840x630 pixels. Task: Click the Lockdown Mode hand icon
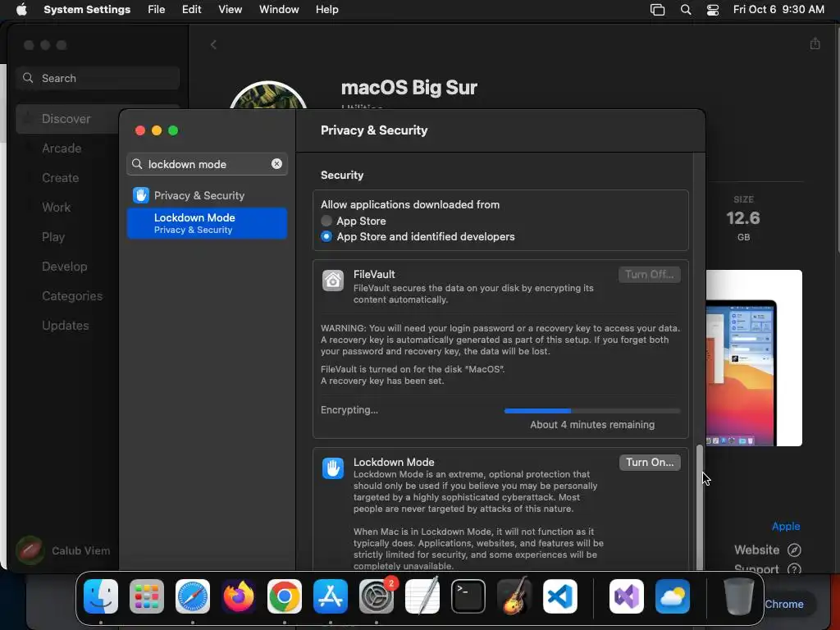coord(333,468)
